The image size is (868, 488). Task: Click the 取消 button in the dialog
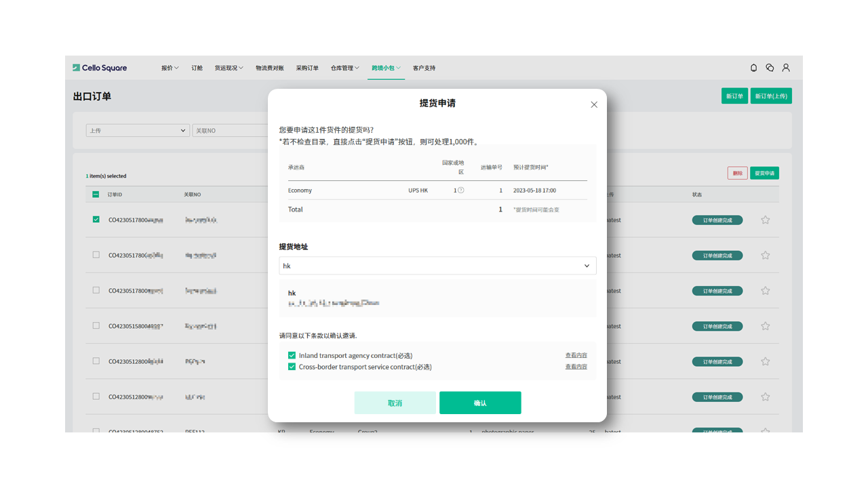pyautogui.click(x=395, y=403)
